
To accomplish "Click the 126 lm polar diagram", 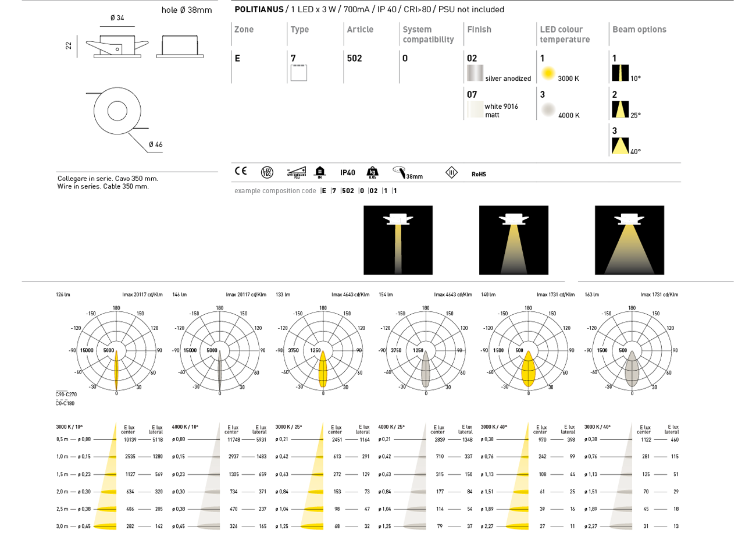I will pos(116,350).
